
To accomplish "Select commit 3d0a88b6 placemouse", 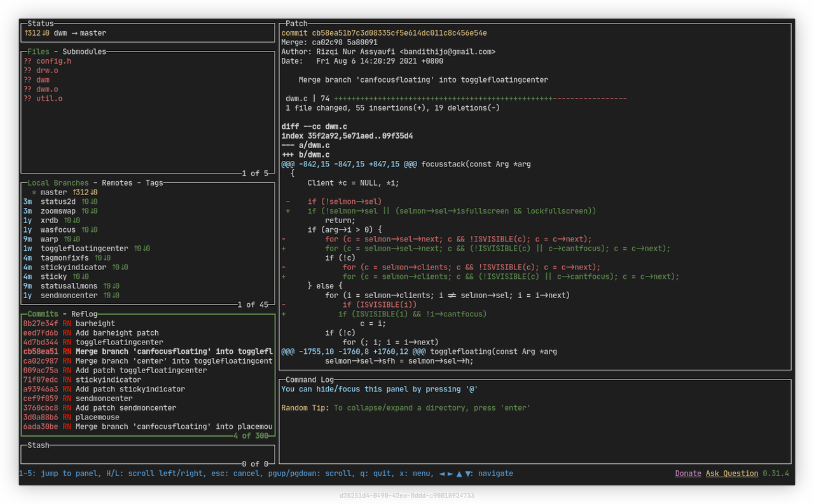I will [x=97, y=417].
